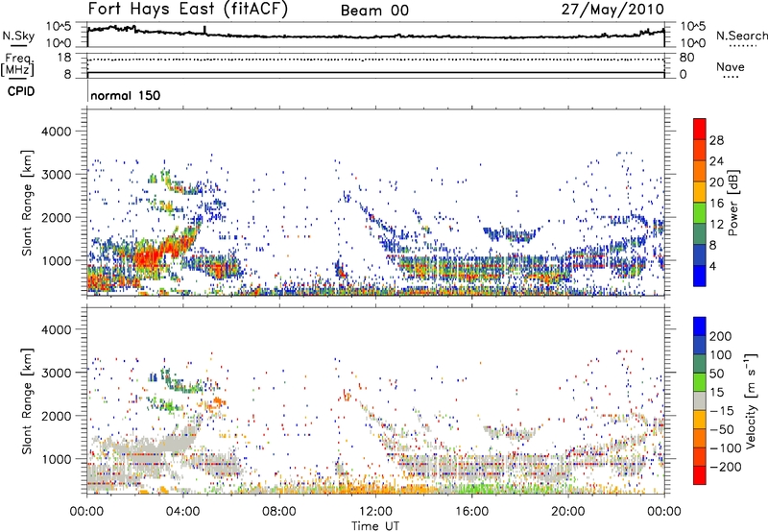Click the "N.Search" legend label
The height and width of the screenshot is (532, 768).
tap(741, 36)
